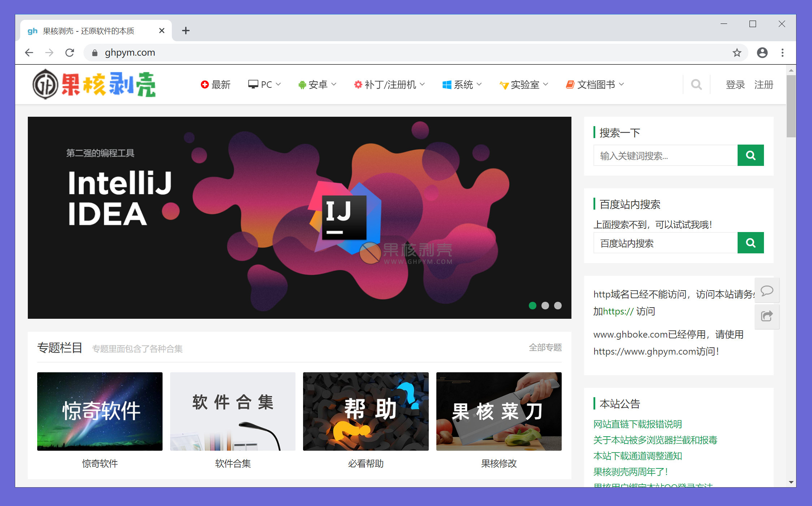Select the first green carousel dot
Image resolution: width=812 pixels, height=506 pixels.
[x=532, y=305]
